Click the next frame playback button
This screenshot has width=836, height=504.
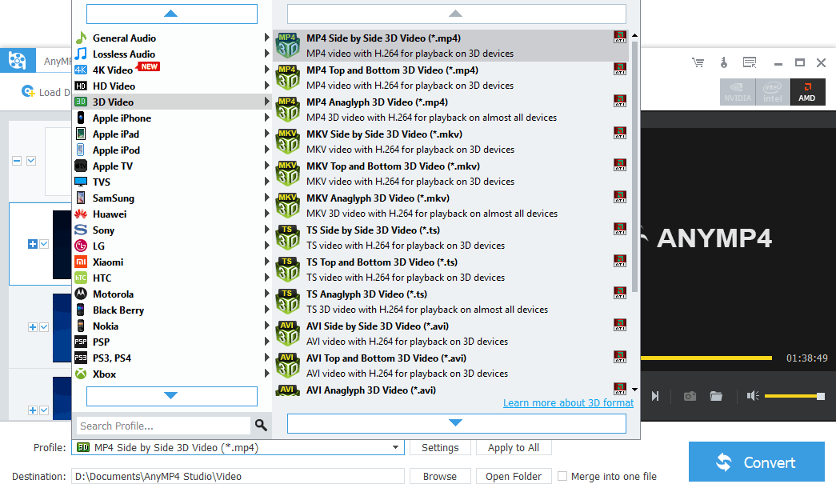(x=655, y=396)
